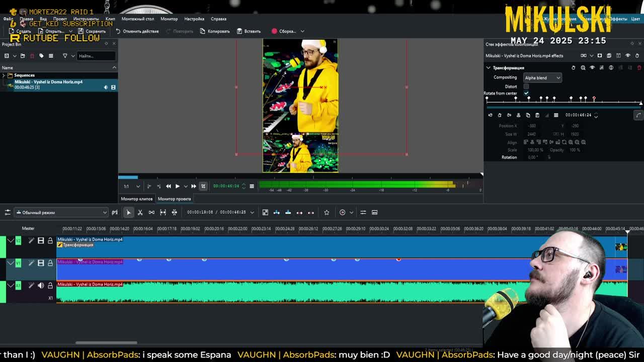Hide video on track V1
Viewport: 644px width, 362px height.
(x=41, y=263)
